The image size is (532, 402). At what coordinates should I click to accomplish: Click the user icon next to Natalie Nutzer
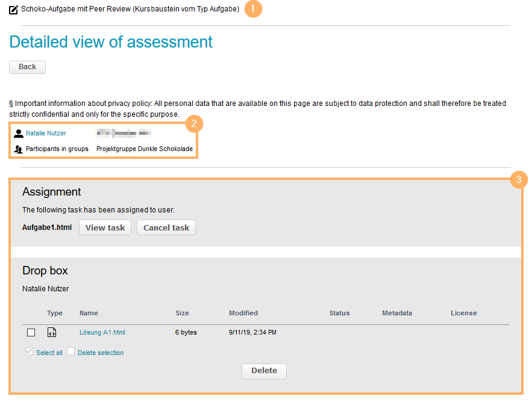tap(19, 134)
